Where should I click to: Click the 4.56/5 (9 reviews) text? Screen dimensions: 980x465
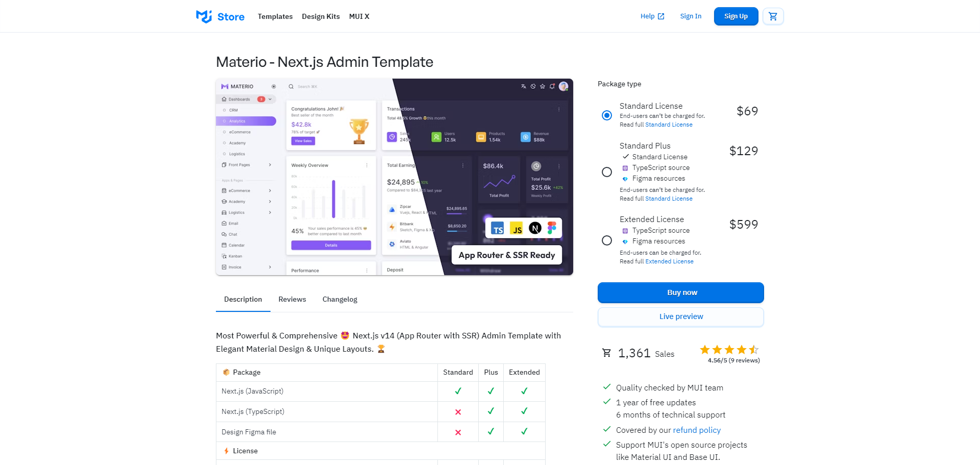coord(733,360)
